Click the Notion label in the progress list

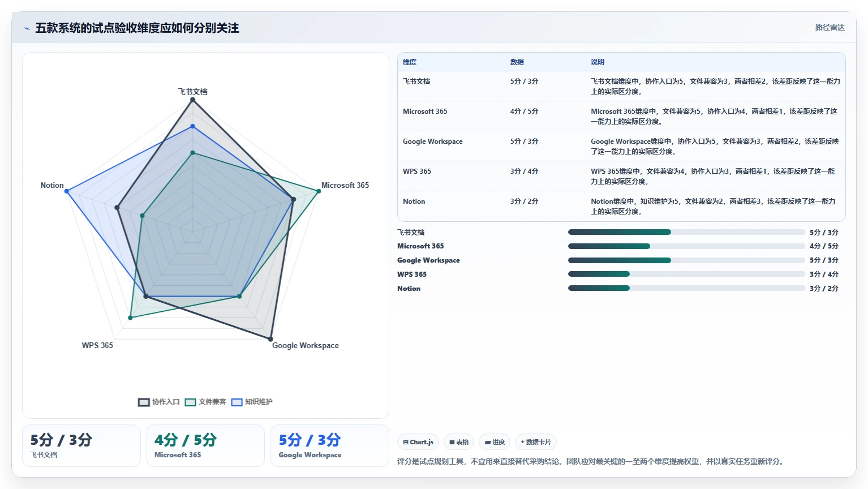tap(409, 289)
